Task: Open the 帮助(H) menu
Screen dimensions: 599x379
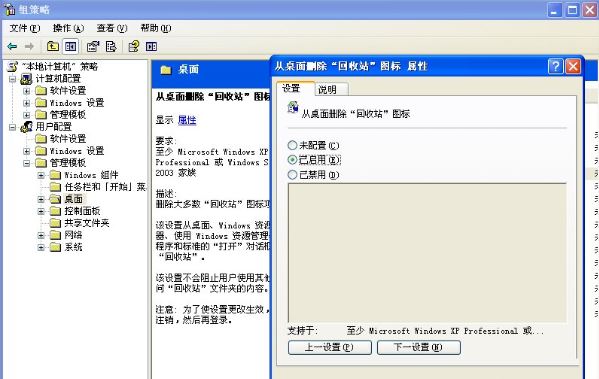Action: pyautogui.click(x=155, y=28)
